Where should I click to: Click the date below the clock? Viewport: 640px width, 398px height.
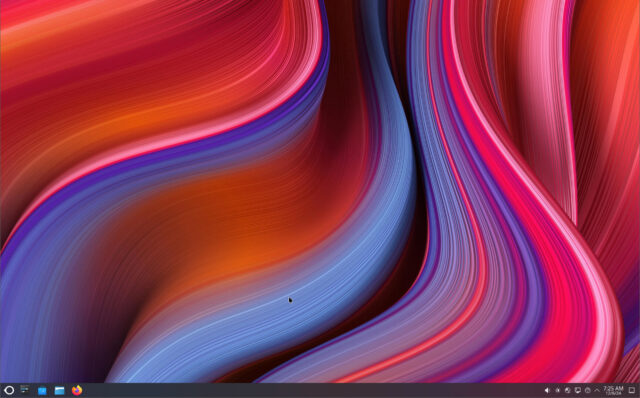613,394
